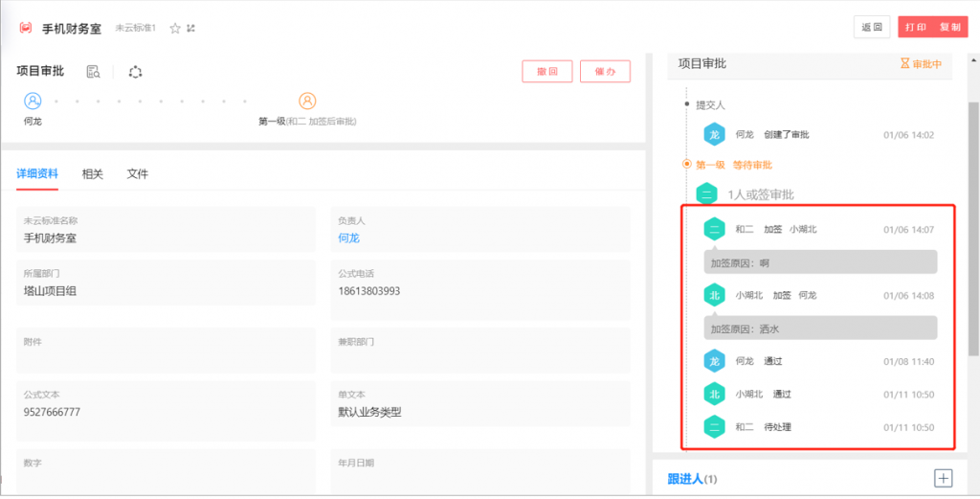
Task: Click 打印 in the red button
Action: [x=916, y=28]
